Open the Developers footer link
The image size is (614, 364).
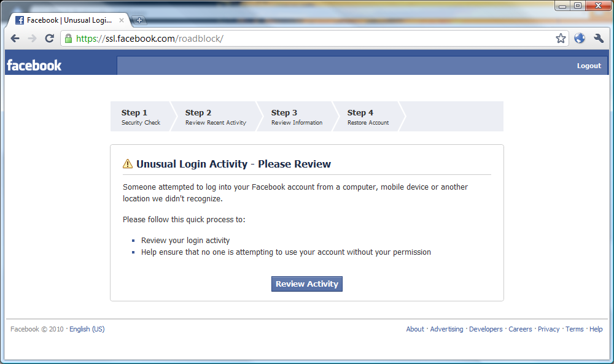[486, 329]
